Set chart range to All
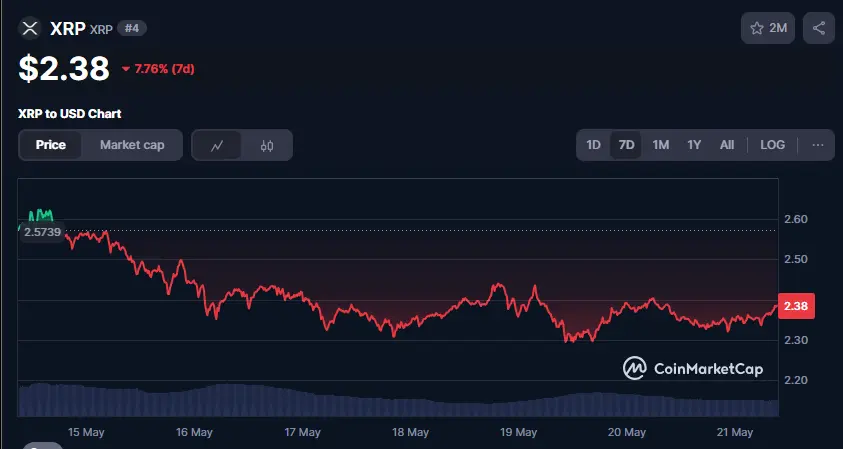This screenshot has width=843, height=449. coord(727,145)
